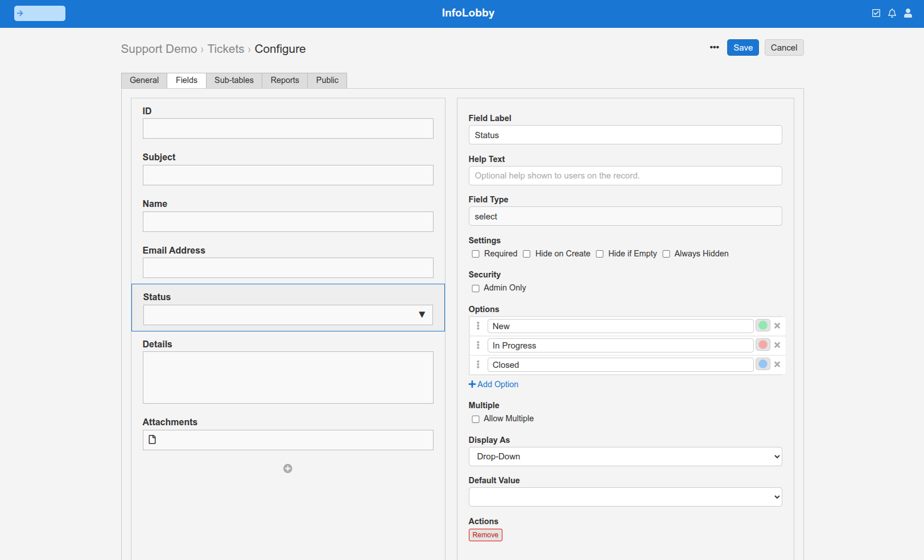This screenshot has width=924, height=560.
Task: Delete the In Progress option with its X
Action: point(777,345)
